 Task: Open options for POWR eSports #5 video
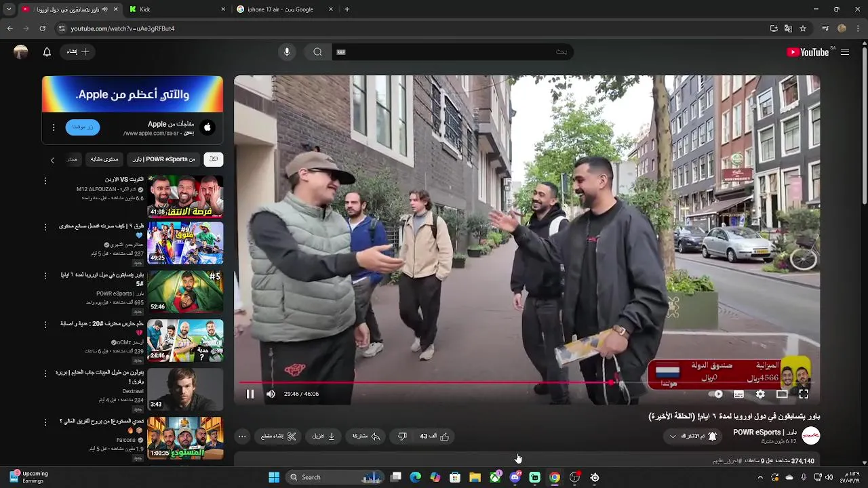tap(45, 276)
